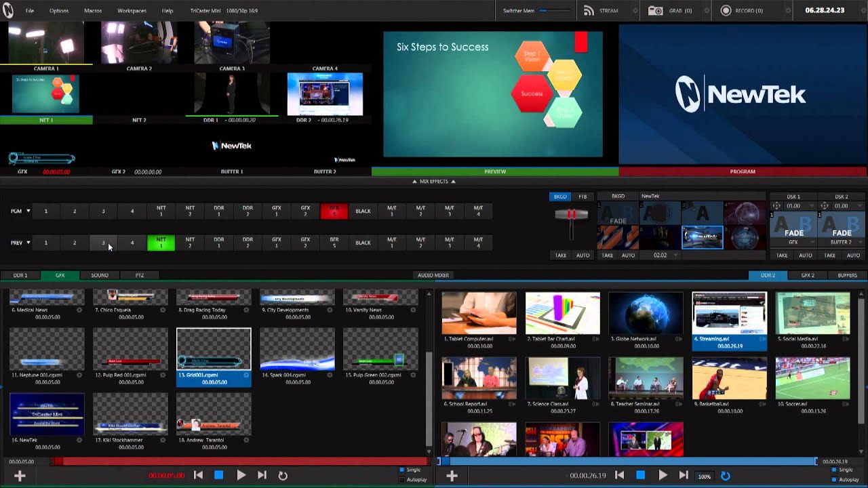Open DSK 2 position tool icon

coord(824,205)
